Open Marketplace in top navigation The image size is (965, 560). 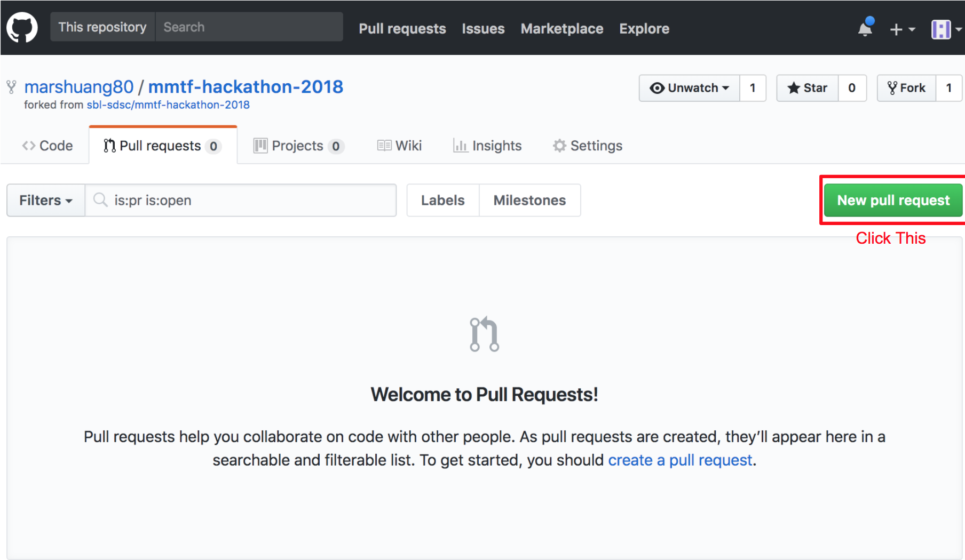(562, 28)
